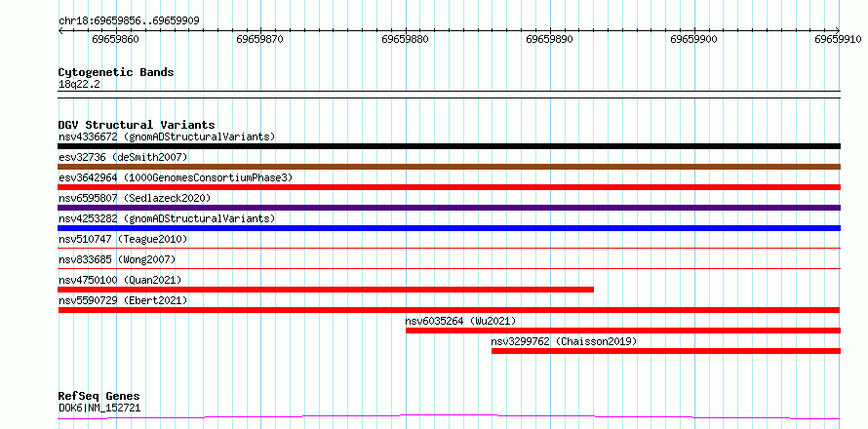868x429 pixels.
Task: Open nsv833685 (Wong2007) label
Action: pos(117,259)
